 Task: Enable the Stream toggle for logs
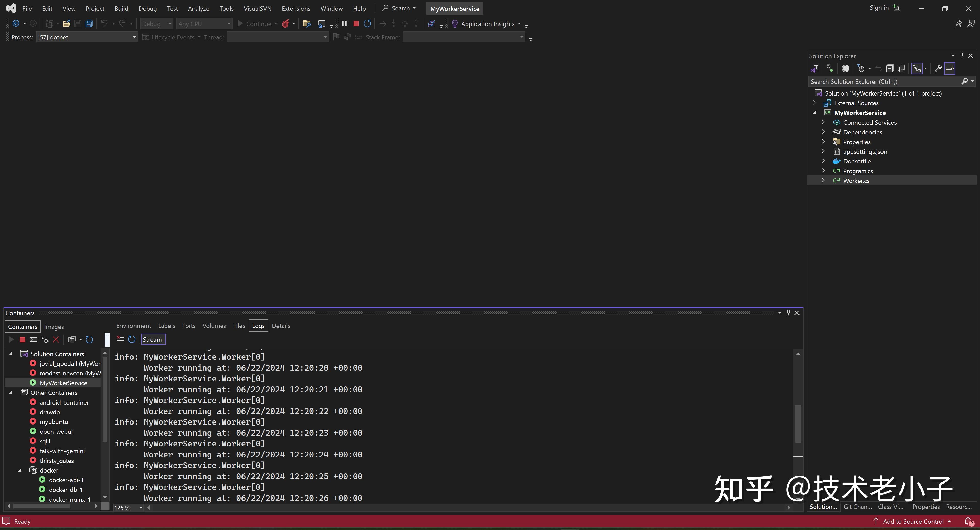point(153,339)
